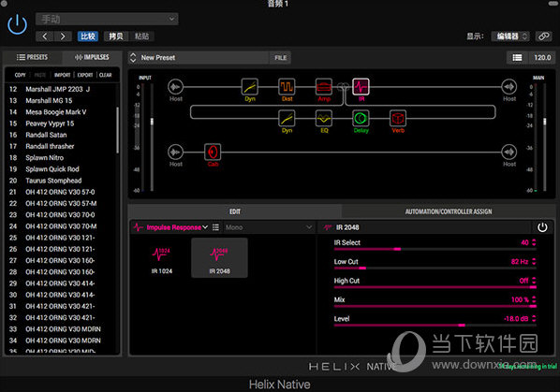Switch to AUTOMATION/CONTROLLER ASSIGN tab
Screen dimensions: 560x392
click(449, 211)
